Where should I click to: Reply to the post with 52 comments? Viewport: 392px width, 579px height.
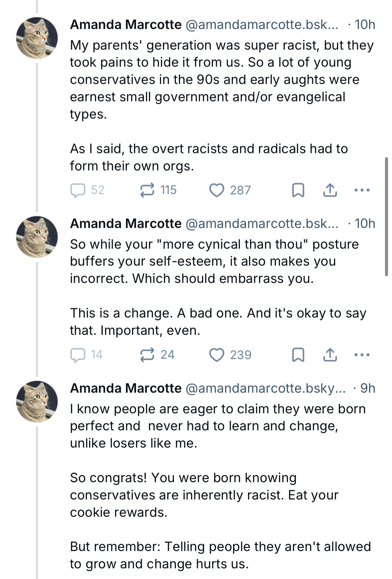point(78,190)
